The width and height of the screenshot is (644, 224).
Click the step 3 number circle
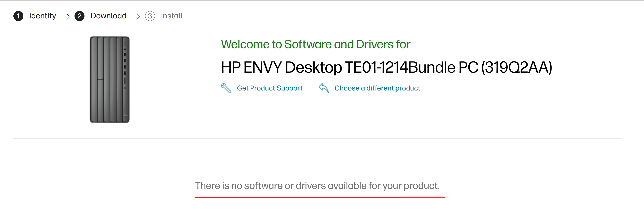click(150, 16)
